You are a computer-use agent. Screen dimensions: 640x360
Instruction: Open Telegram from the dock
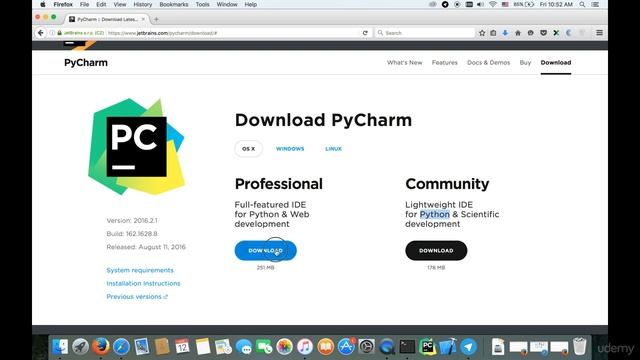[469, 347]
